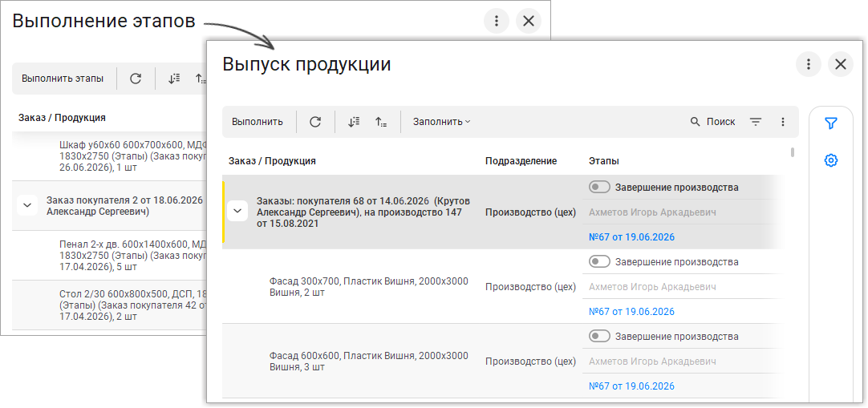Refresh list in Выпуск продукции window

point(315,122)
